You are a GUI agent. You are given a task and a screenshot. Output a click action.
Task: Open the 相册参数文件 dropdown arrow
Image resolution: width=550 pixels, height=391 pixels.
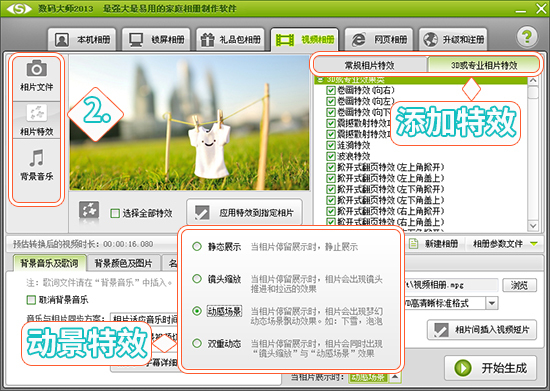click(534, 244)
